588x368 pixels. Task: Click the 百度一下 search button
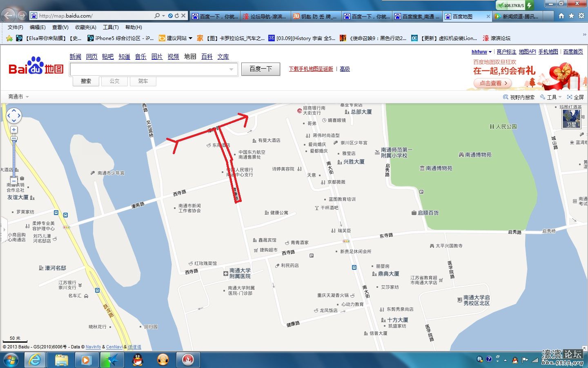pos(260,69)
